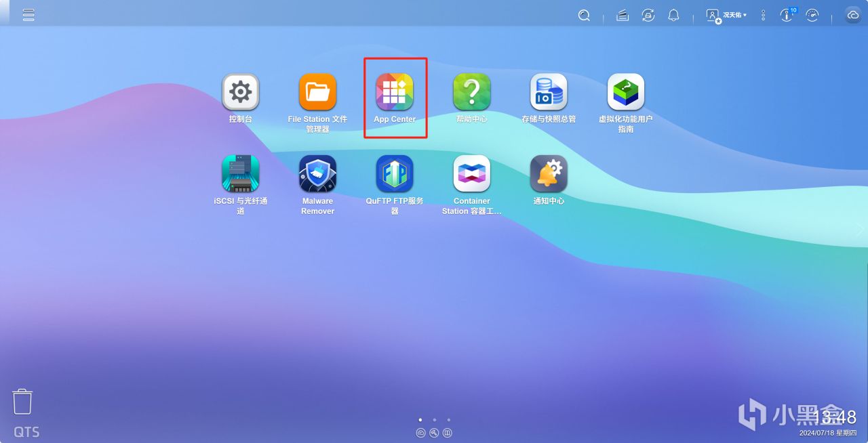Click the QTS logo text
868x443 pixels.
pos(26,432)
